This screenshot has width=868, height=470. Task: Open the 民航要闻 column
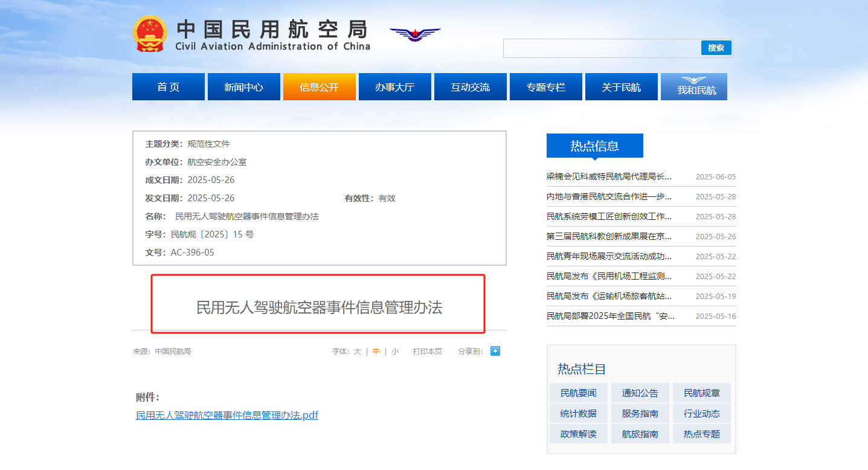pyautogui.click(x=579, y=393)
